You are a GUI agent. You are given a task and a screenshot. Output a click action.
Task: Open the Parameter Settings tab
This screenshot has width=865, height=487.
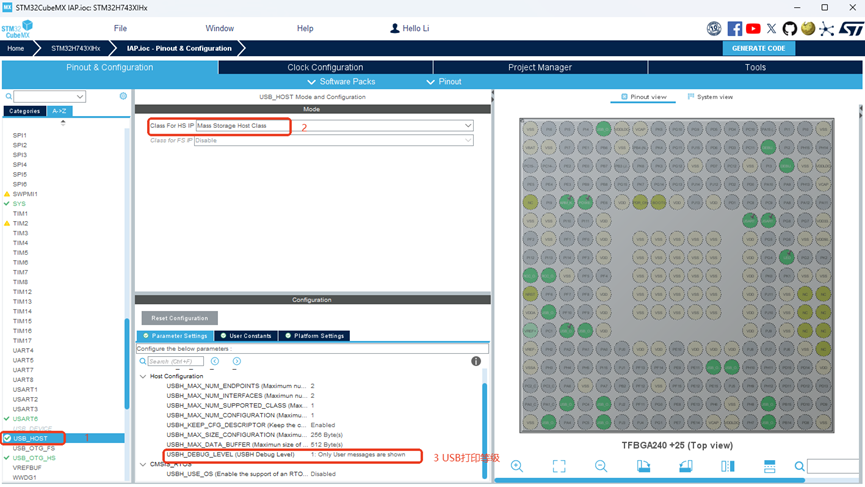pos(175,335)
